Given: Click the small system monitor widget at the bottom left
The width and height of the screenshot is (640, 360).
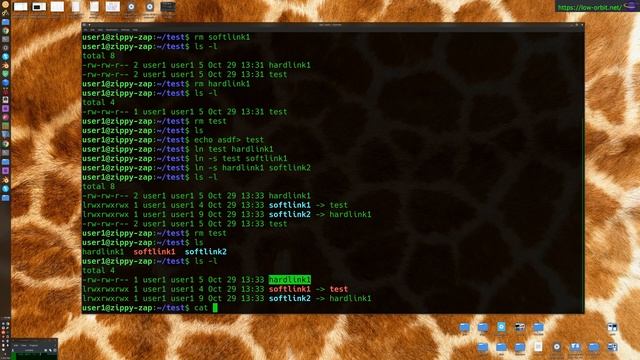Looking at the screenshot, I should (x=34, y=349).
